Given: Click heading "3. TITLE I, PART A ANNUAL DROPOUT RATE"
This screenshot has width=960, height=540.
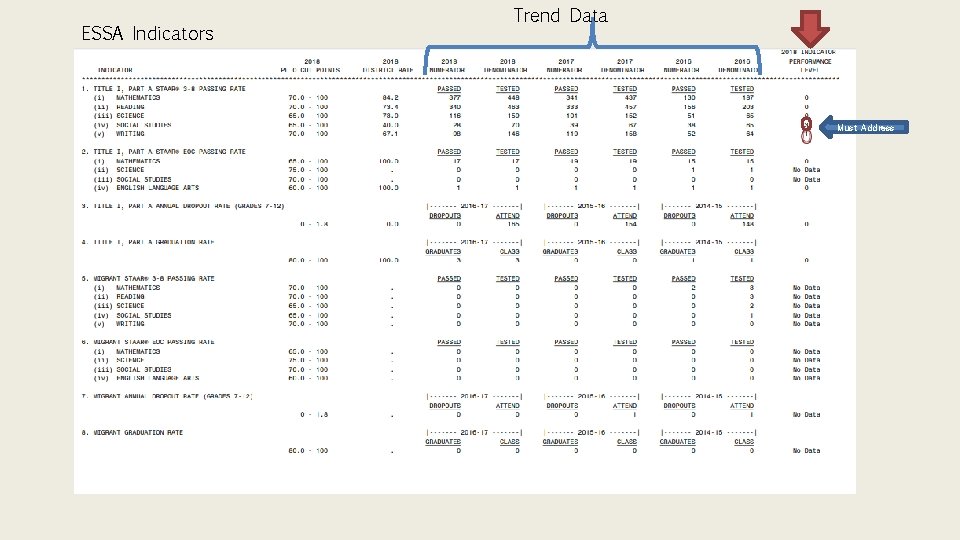Looking at the screenshot, I should tap(183, 206).
